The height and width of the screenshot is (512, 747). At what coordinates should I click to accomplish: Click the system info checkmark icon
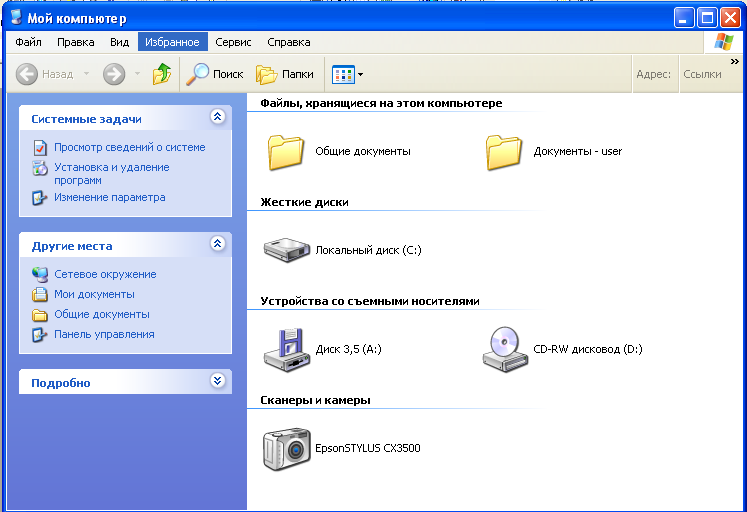point(40,148)
